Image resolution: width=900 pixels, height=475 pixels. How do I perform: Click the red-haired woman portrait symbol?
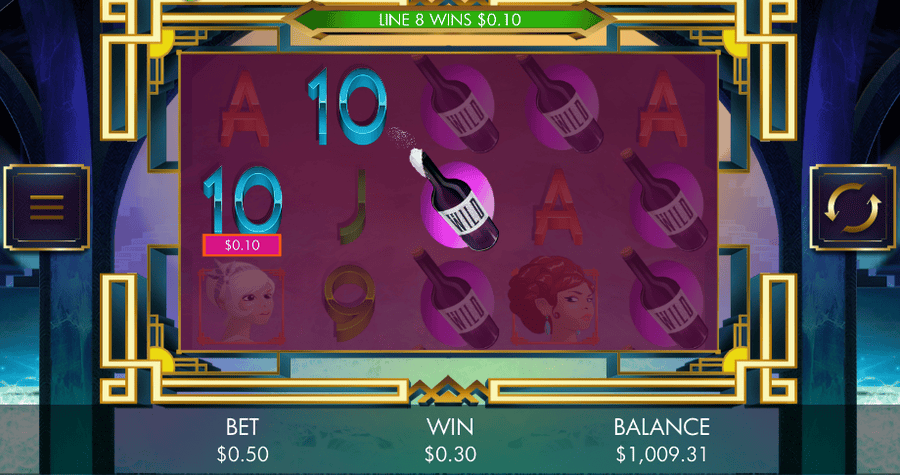[553, 299]
